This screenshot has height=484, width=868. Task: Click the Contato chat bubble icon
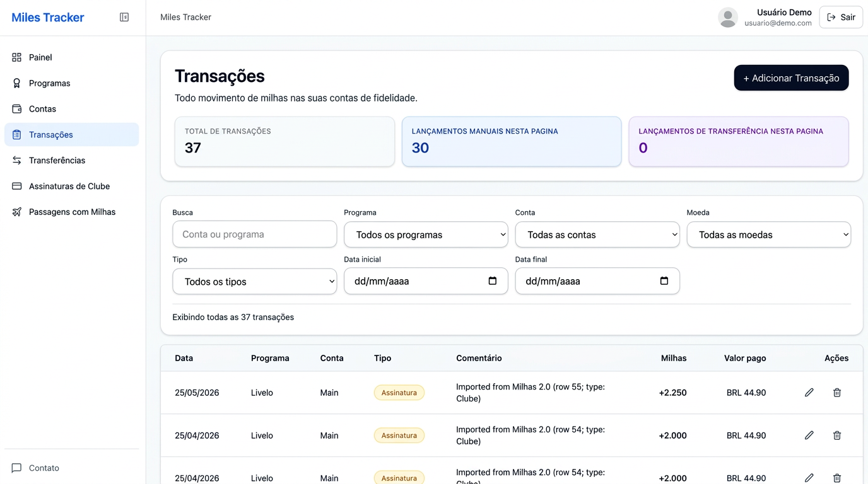click(17, 468)
